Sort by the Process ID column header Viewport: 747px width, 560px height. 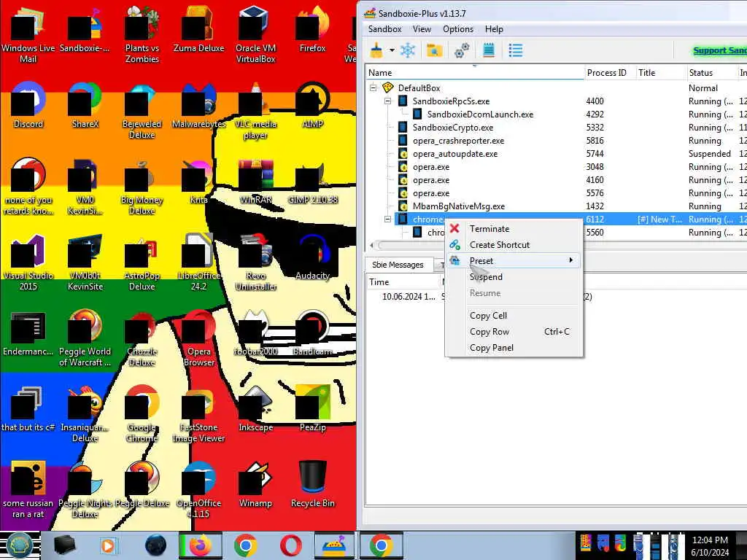click(609, 72)
